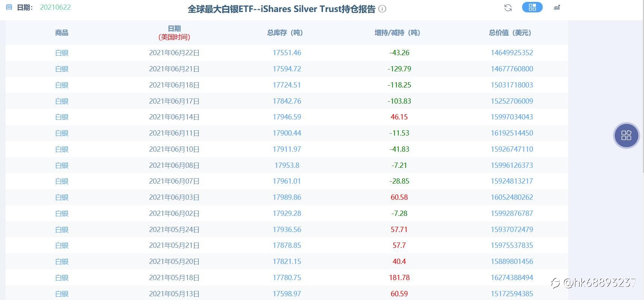
Task: Select the change value 181.78
Action: 399,277
